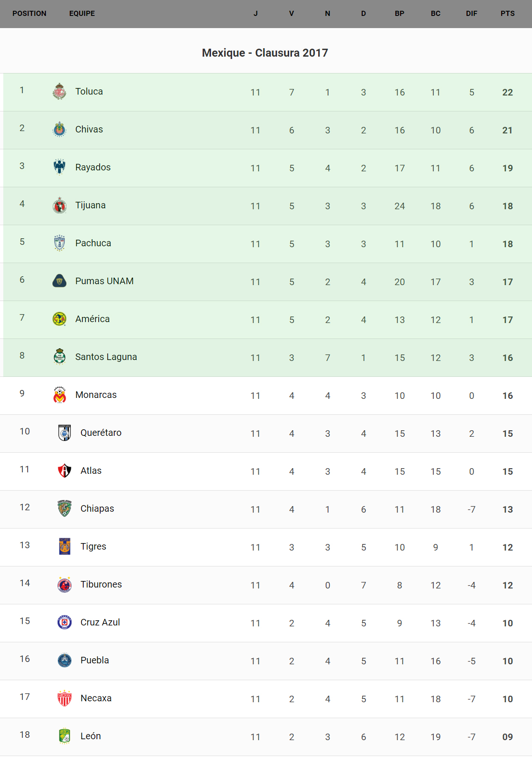The width and height of the screenshot is (532, 757).
Task: Click the Pumas UNAM logo
Action: coord(59,281)
